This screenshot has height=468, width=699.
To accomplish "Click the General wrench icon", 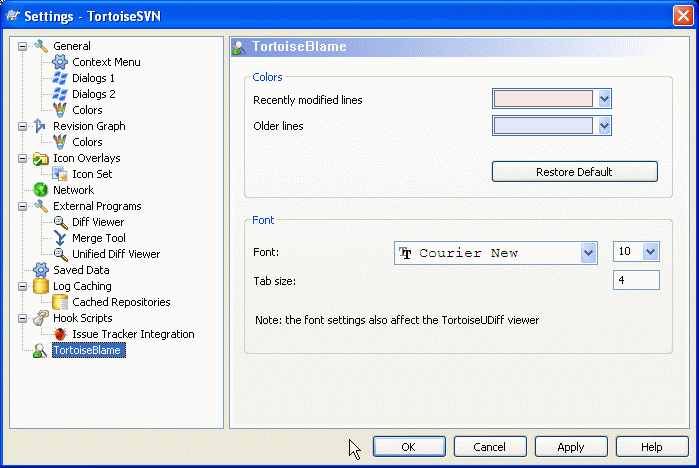I will pyautogui.click(x=41, y=46).
